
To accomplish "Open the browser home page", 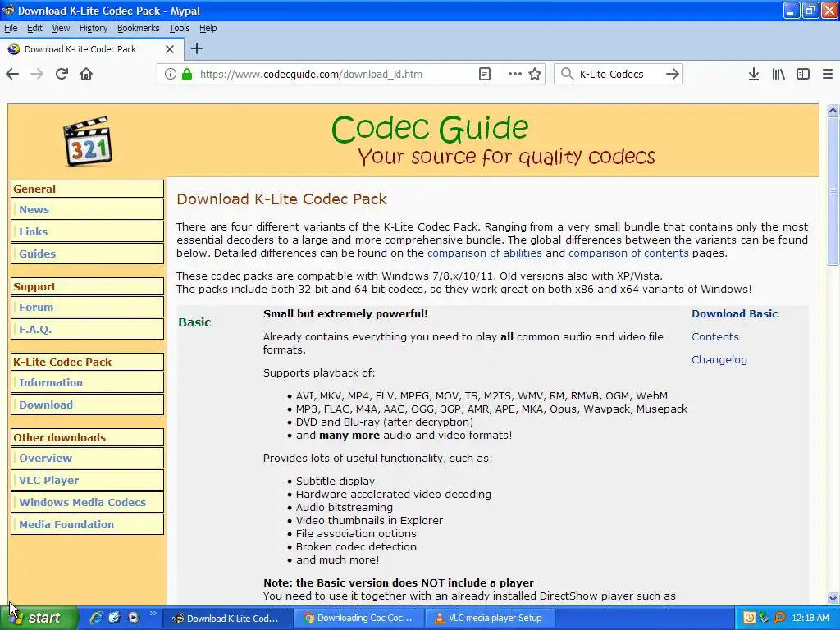I will 86,74.
